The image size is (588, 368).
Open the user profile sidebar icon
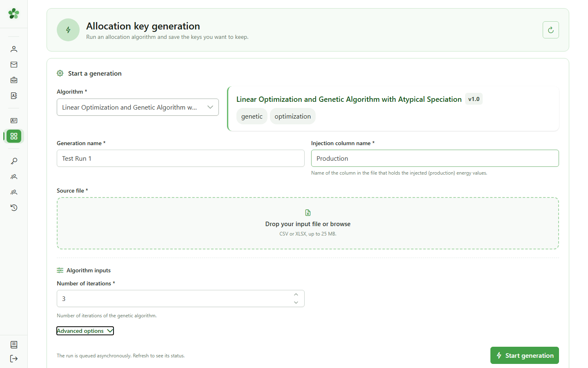14,49
